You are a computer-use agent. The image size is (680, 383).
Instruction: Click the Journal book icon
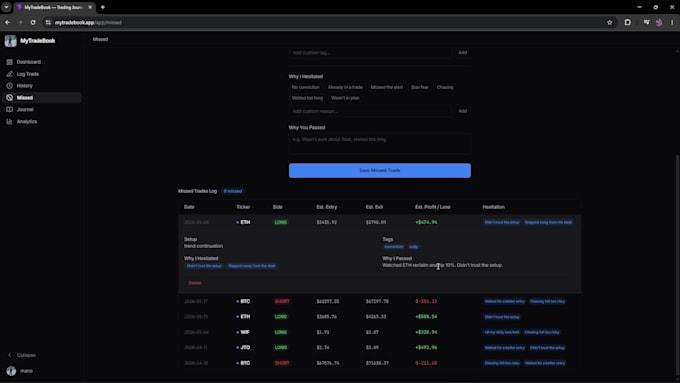click(x=10, y=109)
